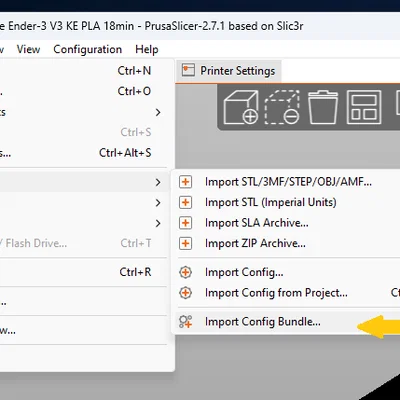
Task: Choose Import SLA Archive...
Action: coord(257,223)
